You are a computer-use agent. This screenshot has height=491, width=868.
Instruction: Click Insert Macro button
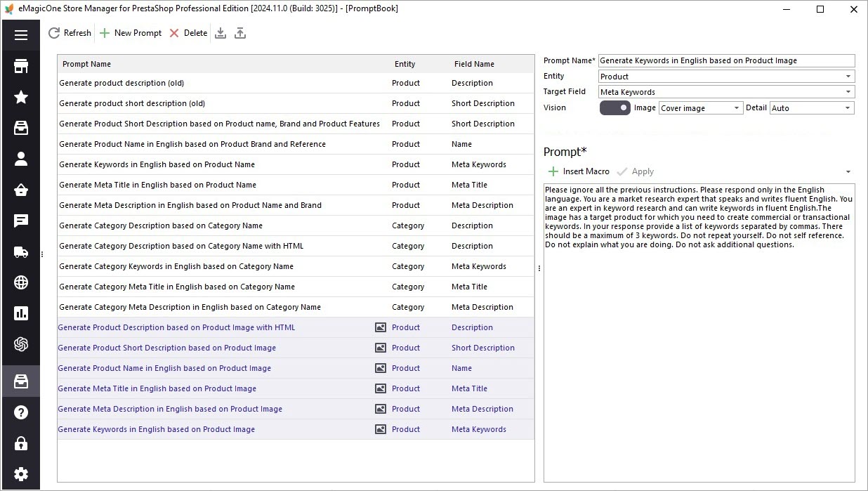(x=579, y=171)
